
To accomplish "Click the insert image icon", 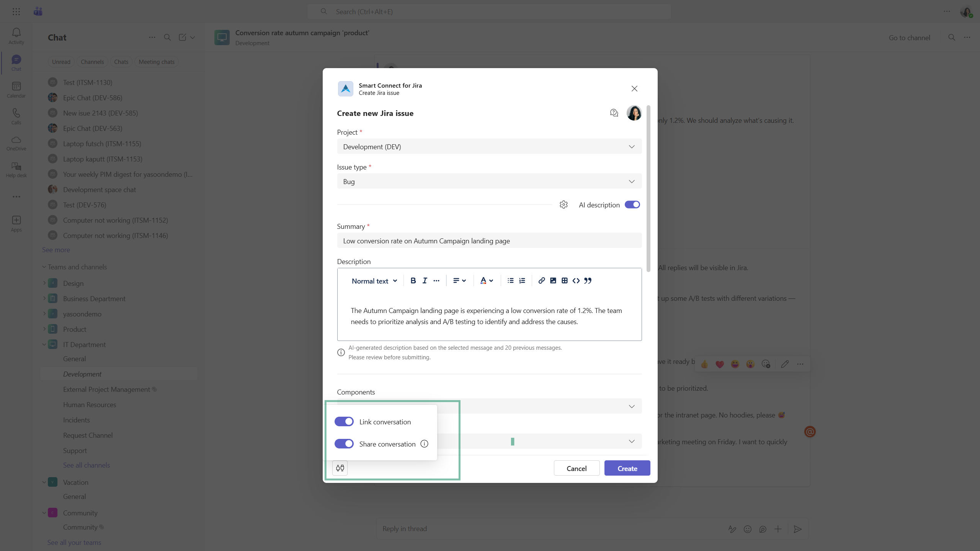I will [553, 280].
